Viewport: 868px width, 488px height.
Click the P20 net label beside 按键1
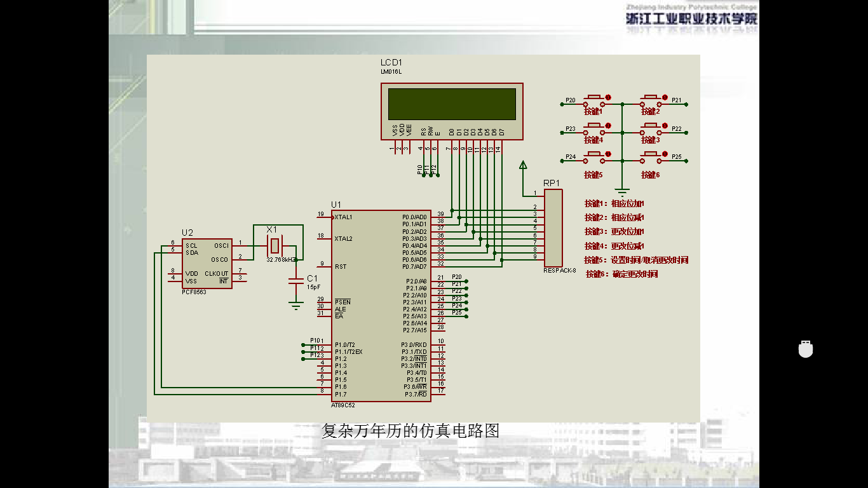[571, 100]
